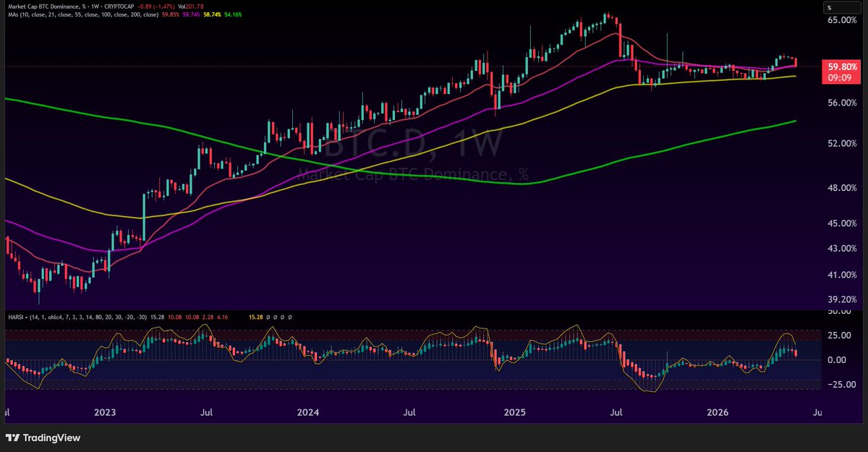868x452 pixels.
Task: Click the 4.16 HARSI value
Action: (222, 317)
